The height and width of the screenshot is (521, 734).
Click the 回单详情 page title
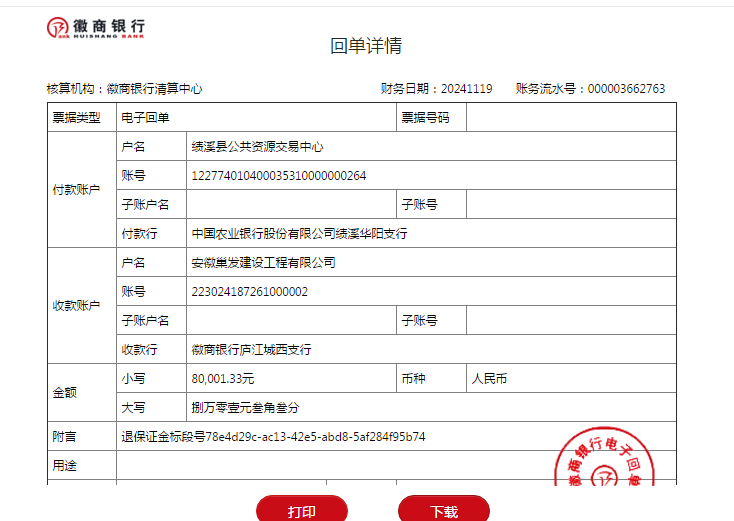click(x=366, y=46)
